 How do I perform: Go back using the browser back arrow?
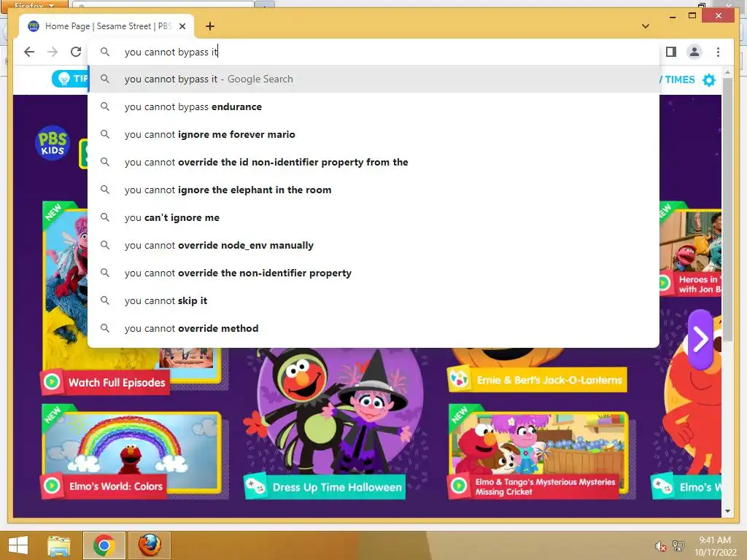coord(29,52)
